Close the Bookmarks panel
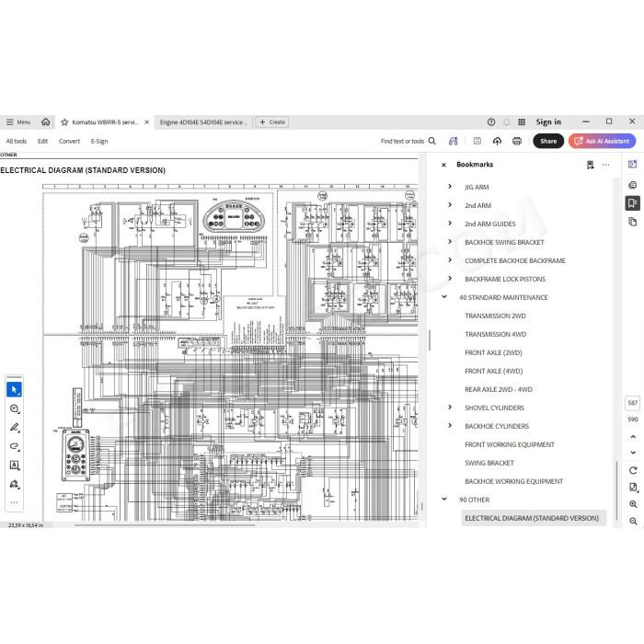 [x=443, y=165]
